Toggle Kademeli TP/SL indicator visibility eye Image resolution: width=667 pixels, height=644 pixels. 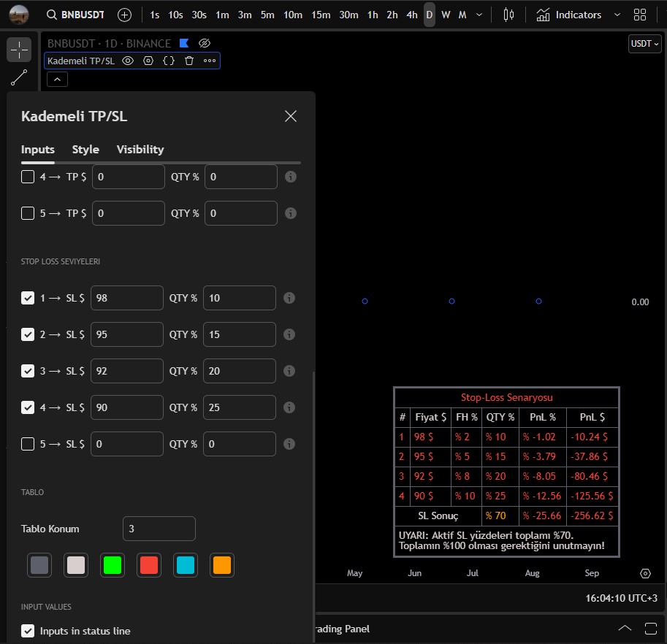128,61
